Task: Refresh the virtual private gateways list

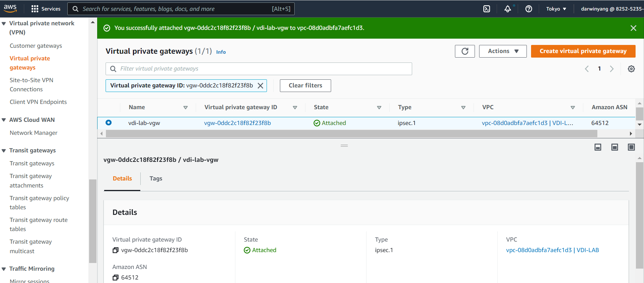Action: pyautogui.click(x=465, y=51)
